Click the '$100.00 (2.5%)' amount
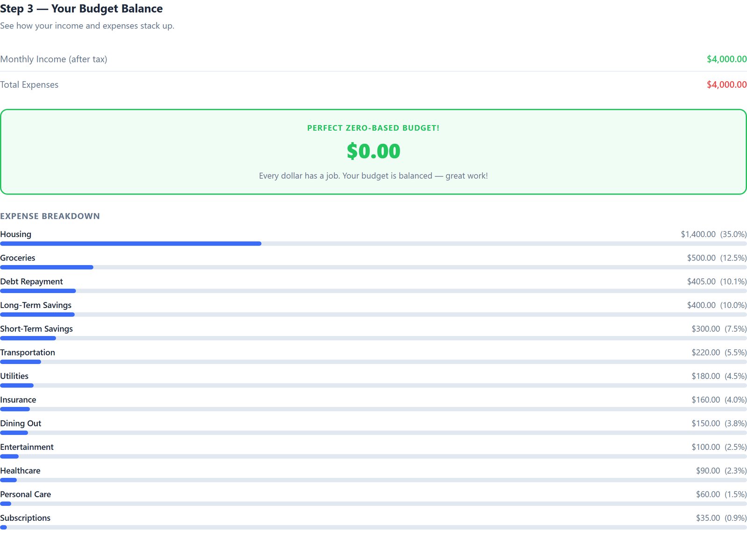Viewport: 747px width, 560px height. (719, 447)
